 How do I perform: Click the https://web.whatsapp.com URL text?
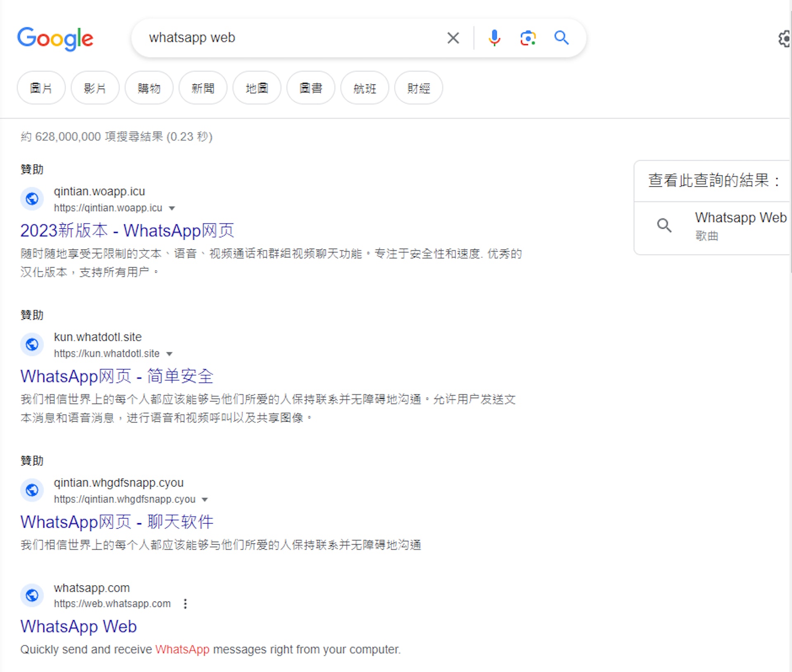click(112, 604)
